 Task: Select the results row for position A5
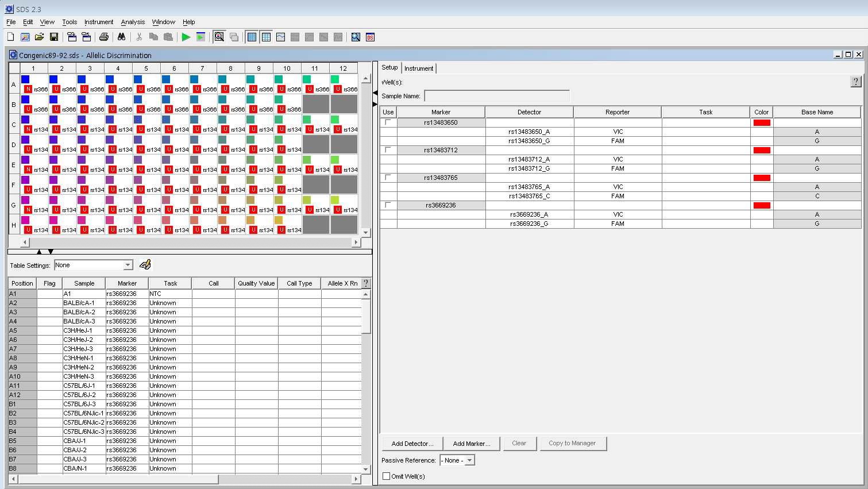(185, 330)
